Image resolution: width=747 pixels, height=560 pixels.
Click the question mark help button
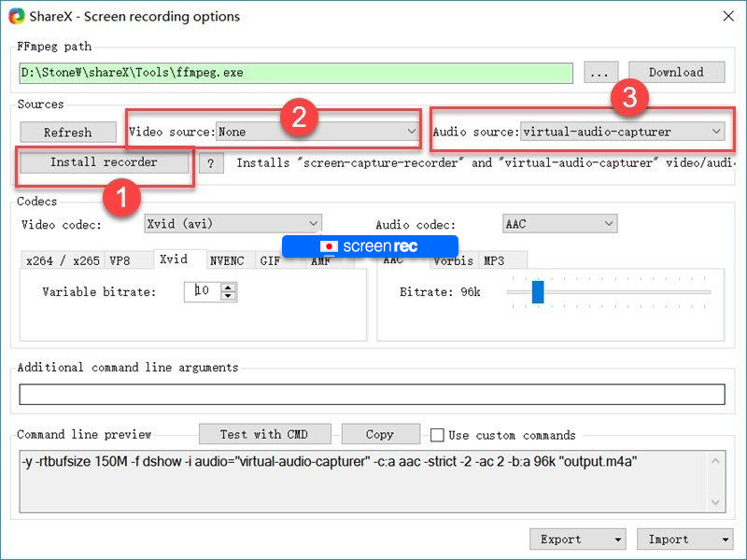coord(210,162)
